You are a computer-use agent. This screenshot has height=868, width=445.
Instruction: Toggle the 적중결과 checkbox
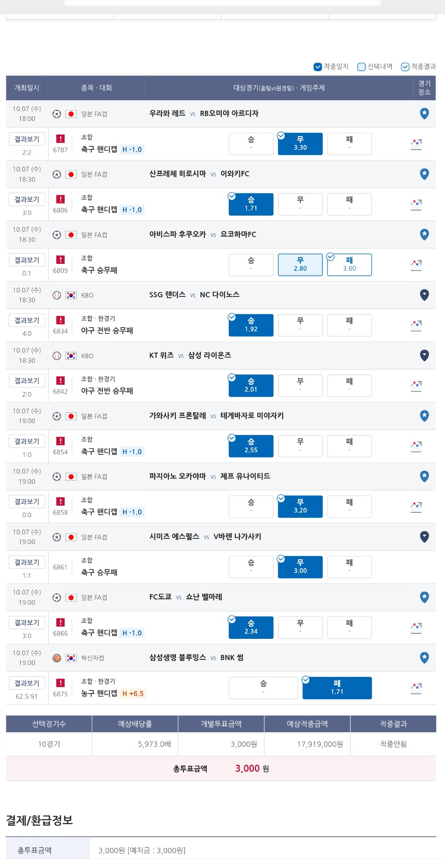click(x=405, y=67)
